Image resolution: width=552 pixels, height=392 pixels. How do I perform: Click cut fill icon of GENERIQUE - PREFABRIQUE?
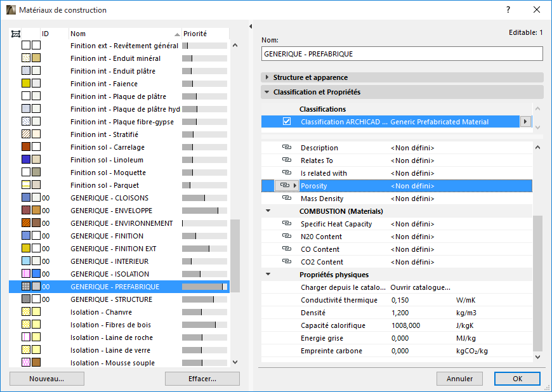(26, 287)
